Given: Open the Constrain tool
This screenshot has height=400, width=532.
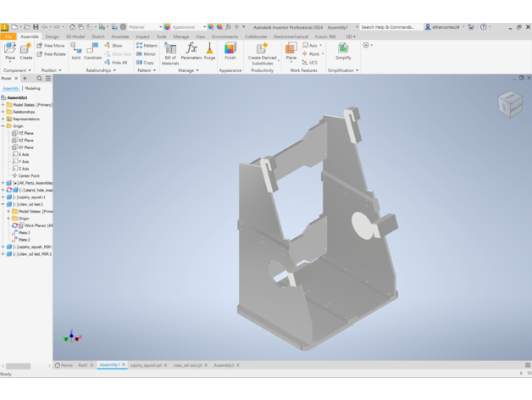Looking at the screenshot, I should point(92,52).
